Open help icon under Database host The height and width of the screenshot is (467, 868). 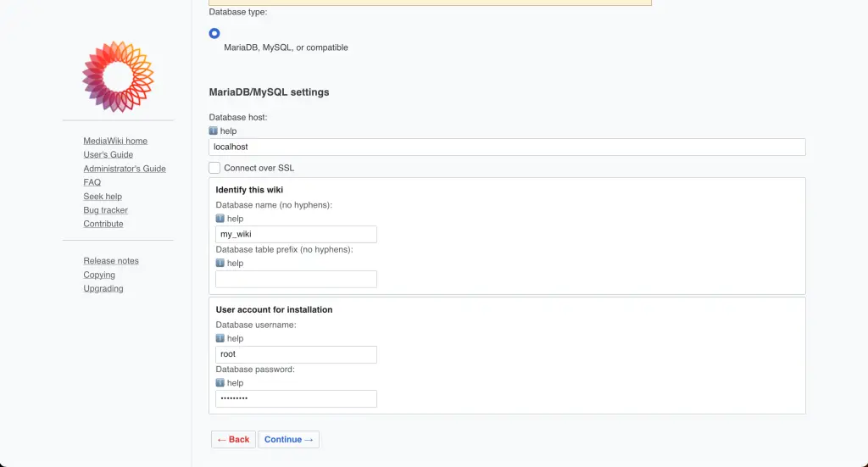coord(213,131)
